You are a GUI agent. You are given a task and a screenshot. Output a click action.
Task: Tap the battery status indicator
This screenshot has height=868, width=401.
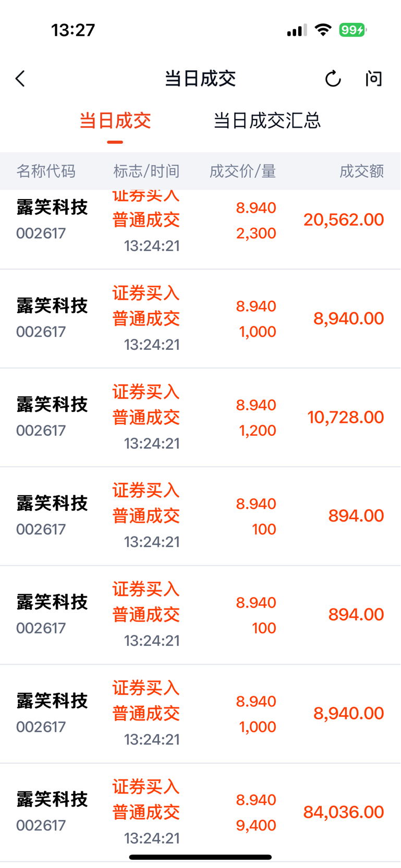tap(353, 30)
